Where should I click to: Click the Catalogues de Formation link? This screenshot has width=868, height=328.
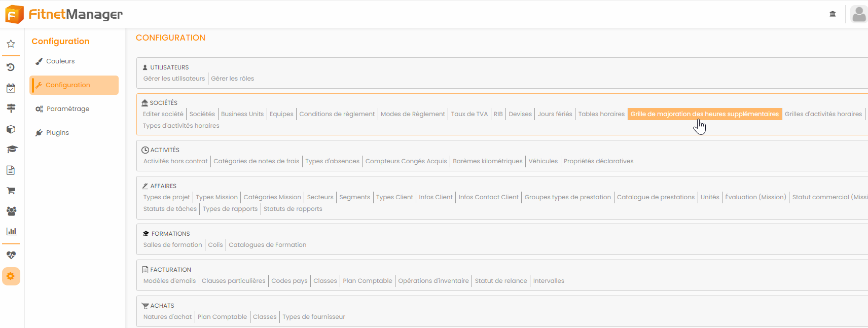pyautogui.click(x=267, y=245)
